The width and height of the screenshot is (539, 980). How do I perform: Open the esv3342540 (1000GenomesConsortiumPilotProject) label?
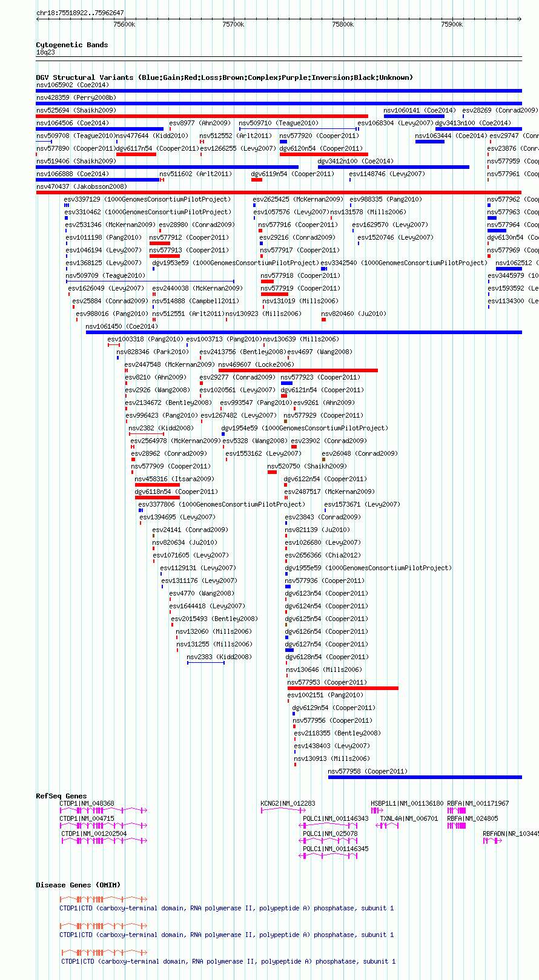coord(404,263)
